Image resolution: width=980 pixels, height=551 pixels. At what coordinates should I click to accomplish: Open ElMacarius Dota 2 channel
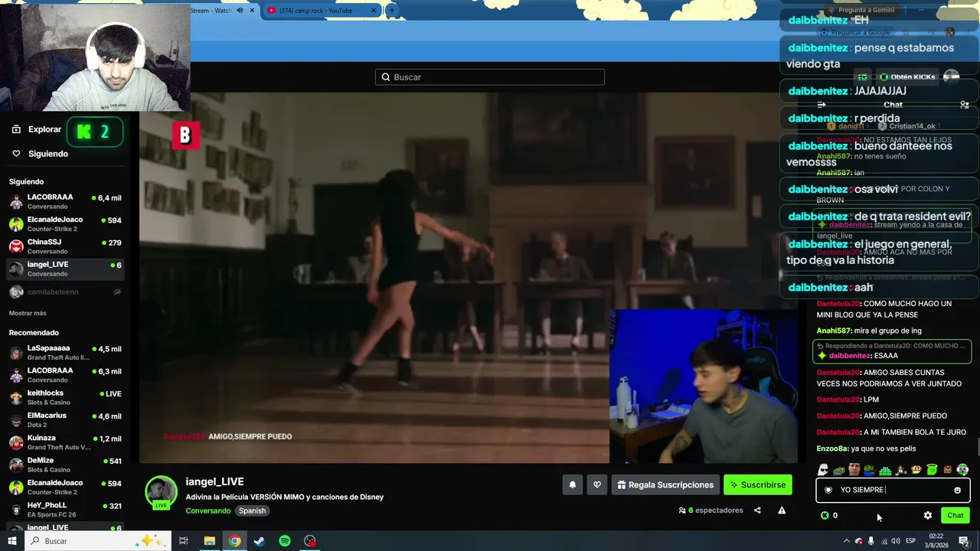tap(65, 420)
